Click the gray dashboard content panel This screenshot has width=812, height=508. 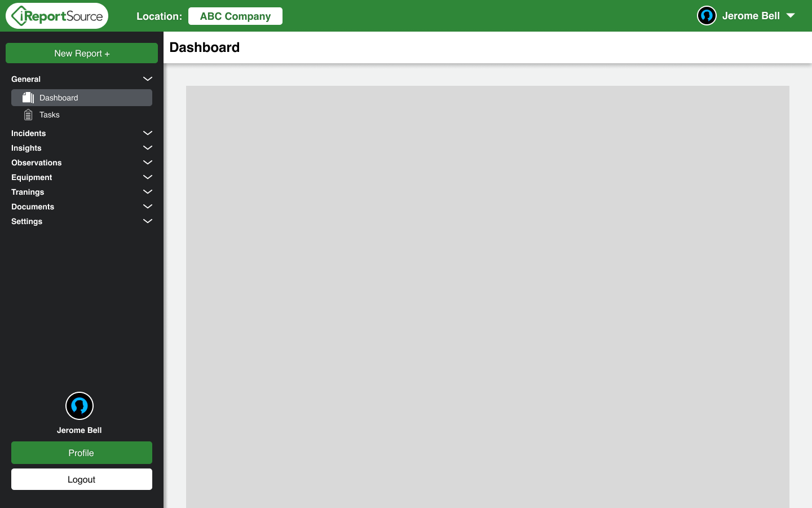click(x=488, y=297)
